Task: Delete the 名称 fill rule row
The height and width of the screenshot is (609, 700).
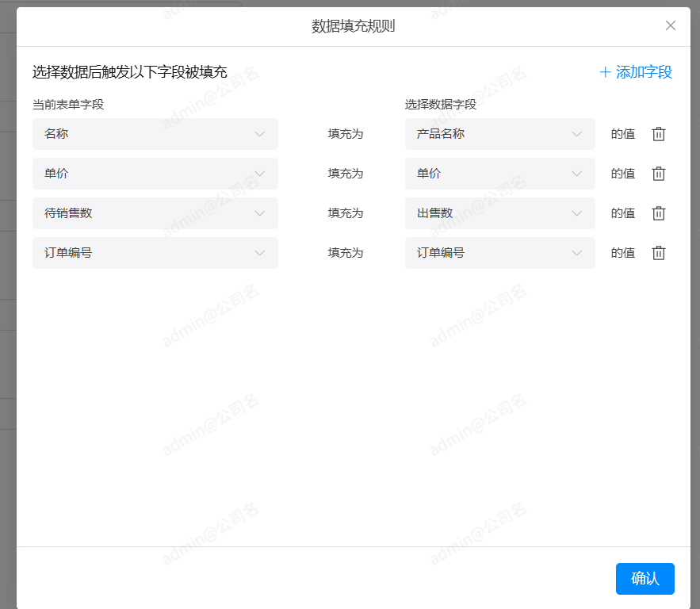Action: coord(658,134)
